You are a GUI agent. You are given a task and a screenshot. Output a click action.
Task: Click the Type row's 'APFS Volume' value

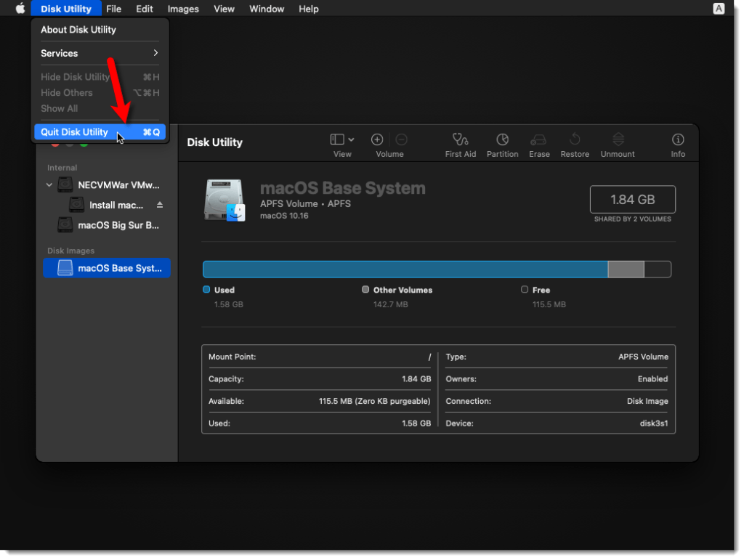(x=643, y=357)
